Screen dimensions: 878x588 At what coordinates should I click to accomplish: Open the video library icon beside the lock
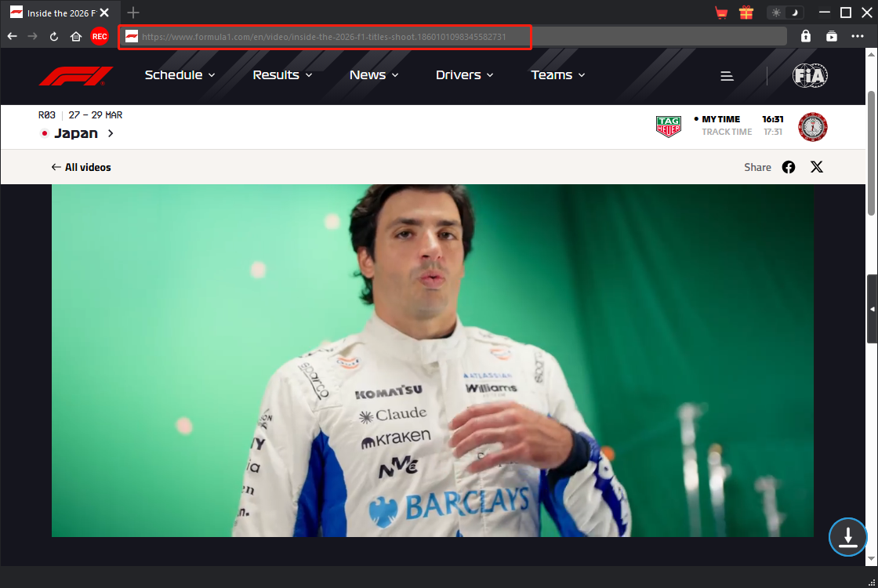pyautogui.click(x=832, y=36)
